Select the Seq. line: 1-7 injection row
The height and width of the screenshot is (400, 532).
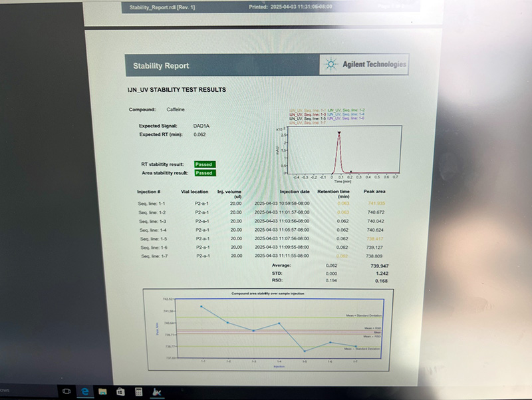pos(152,256)
